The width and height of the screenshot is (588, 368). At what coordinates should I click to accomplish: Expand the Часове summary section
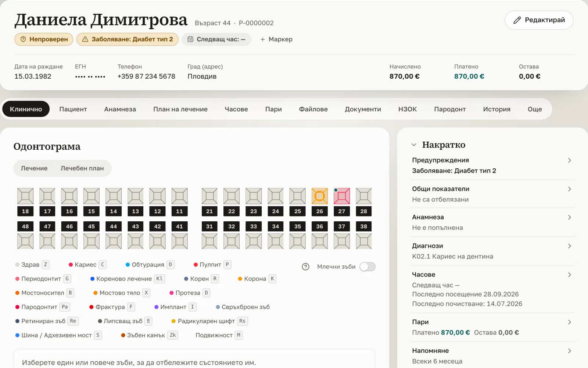click(492, 289)
